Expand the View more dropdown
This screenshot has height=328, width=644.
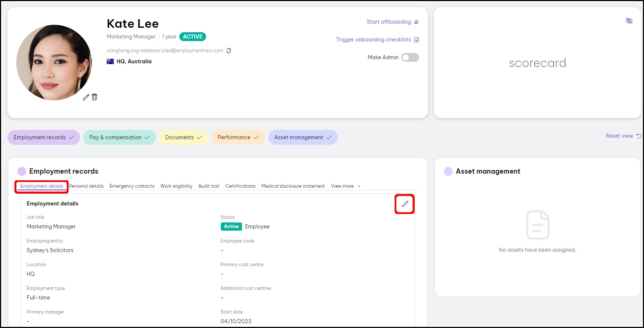[345, 186]
